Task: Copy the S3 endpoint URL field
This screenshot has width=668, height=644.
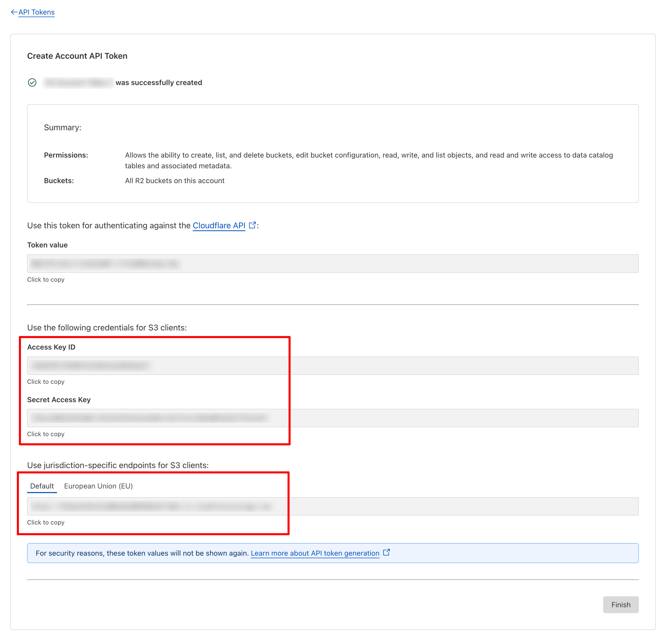Action: click(332, 506)
